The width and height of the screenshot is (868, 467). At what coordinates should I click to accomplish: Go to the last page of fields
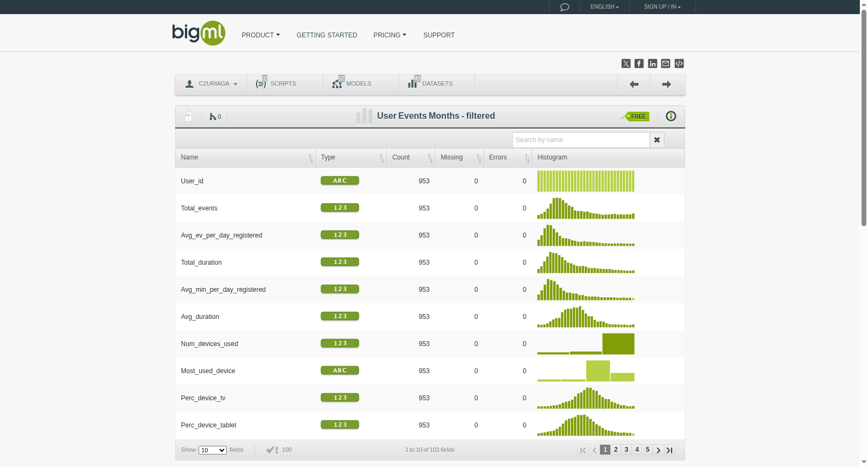point(669,450)
